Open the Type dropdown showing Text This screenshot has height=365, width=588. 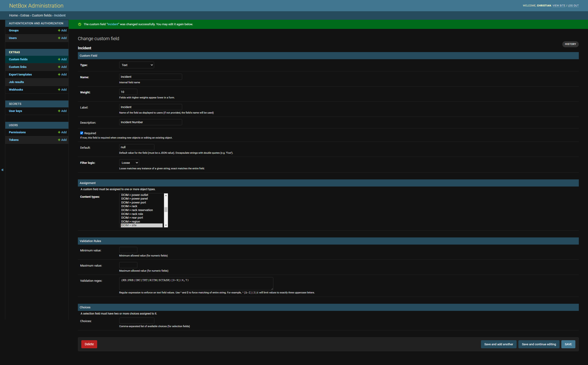136,65
